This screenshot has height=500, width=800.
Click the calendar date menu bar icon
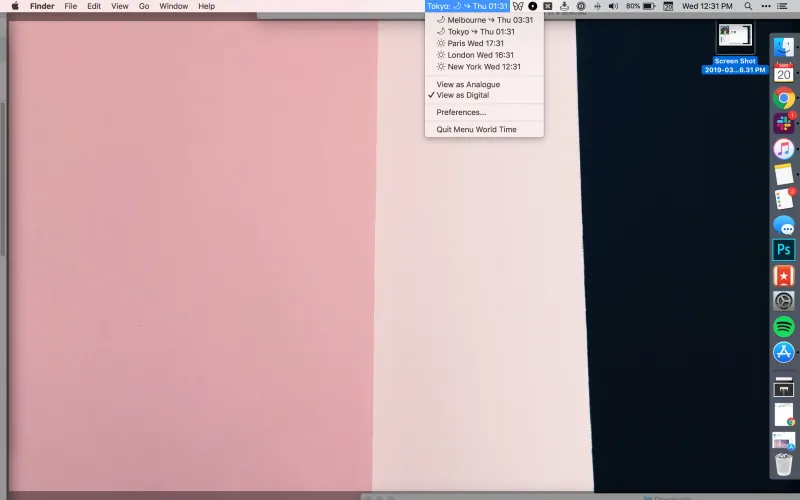pos(668,6)
